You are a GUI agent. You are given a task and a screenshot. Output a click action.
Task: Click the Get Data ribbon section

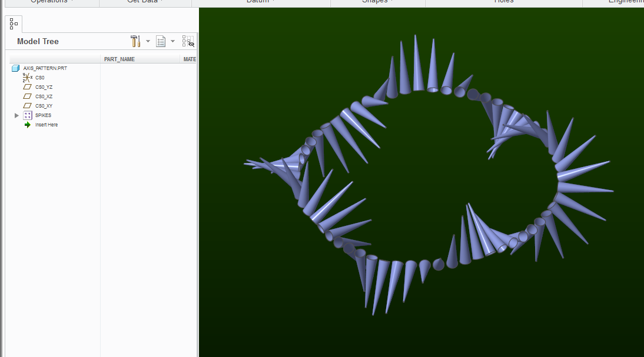coord(144,2)
